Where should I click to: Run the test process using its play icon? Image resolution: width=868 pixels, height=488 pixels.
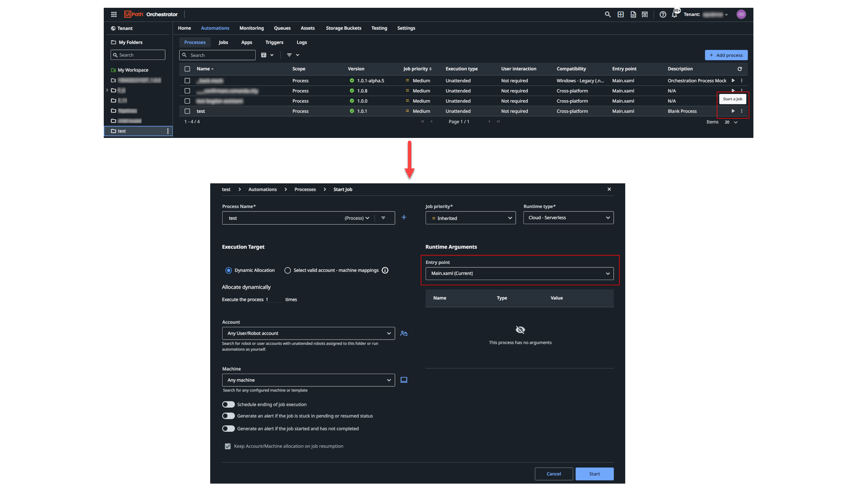click(x=733, y=111)
